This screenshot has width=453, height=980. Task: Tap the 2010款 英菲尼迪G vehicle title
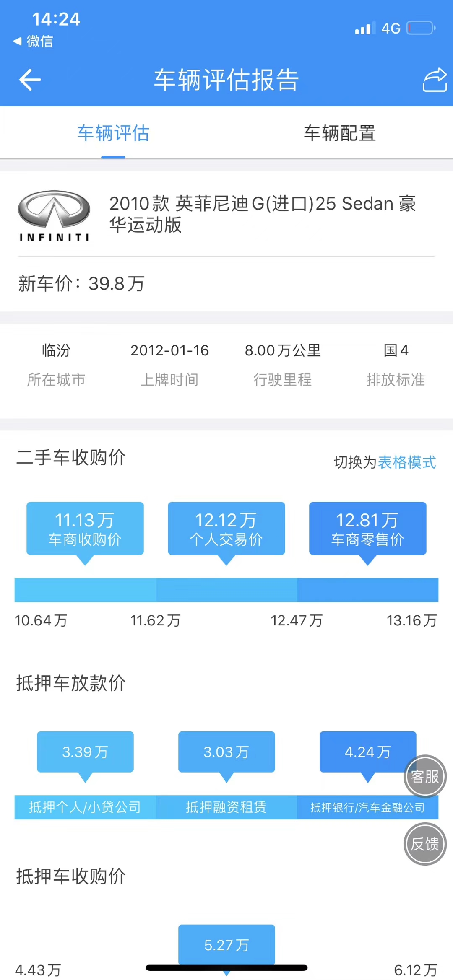[263, 214]
